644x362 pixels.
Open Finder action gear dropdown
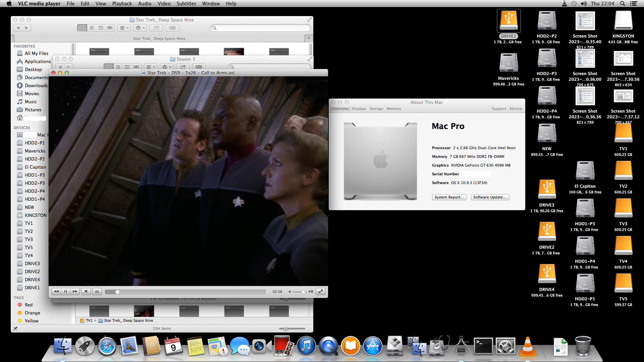tap(140, 28)
